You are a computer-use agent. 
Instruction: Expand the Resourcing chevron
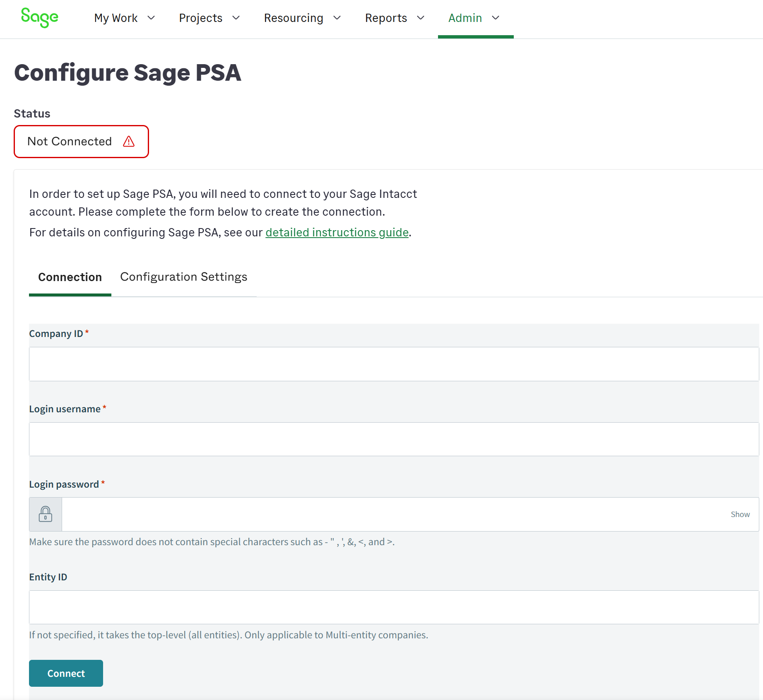(337, 18)
